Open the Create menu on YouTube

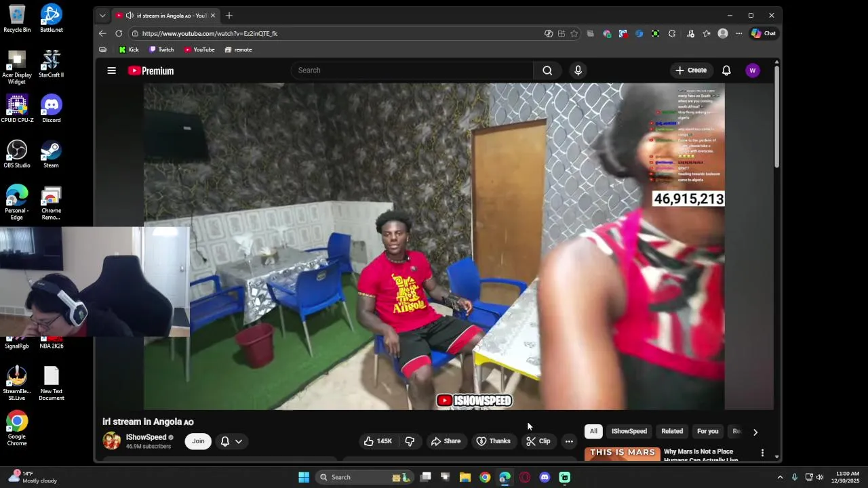point(691,70)
